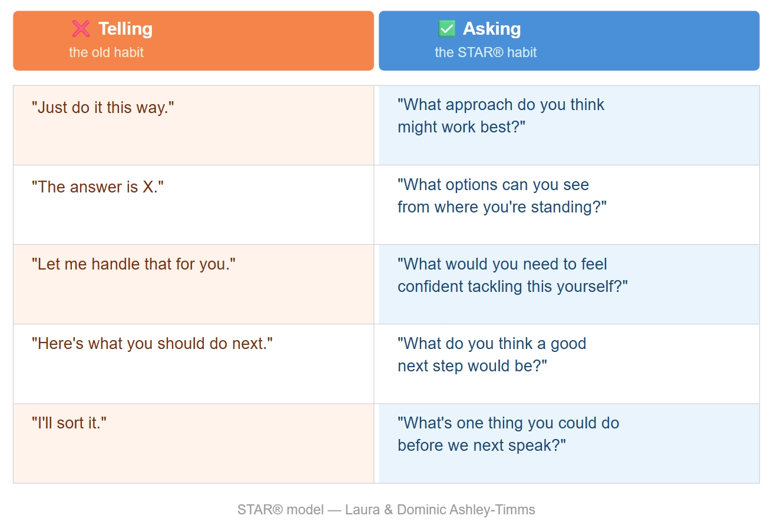Click the "What options can you see" question
Screen dimensions: 771x532
(493, 185)
